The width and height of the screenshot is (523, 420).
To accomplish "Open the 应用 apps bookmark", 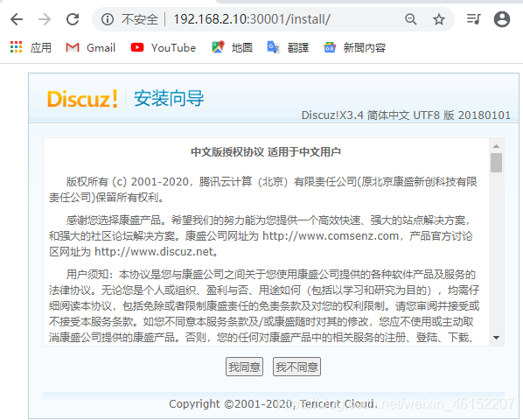I will (x=31, y=47).
